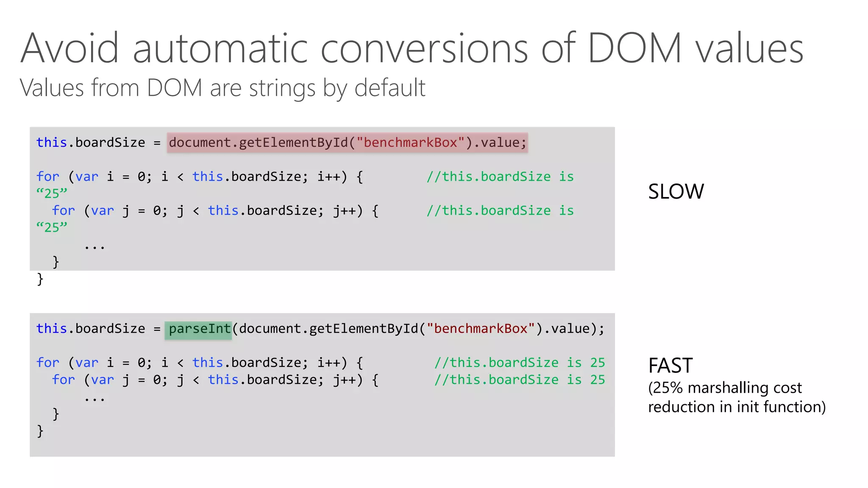Click first green “25” string in slow code
The width and height of the screenshot is (868, 488).
click(52, 194)
